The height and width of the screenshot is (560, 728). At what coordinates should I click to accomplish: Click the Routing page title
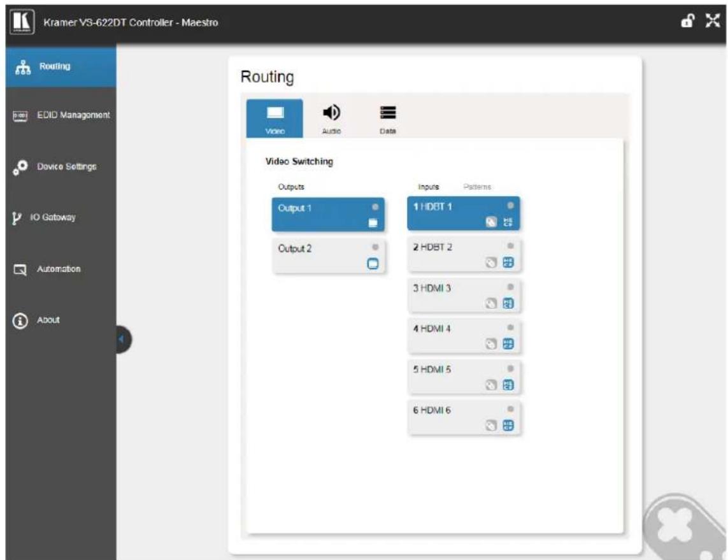(x=268, y=76)
